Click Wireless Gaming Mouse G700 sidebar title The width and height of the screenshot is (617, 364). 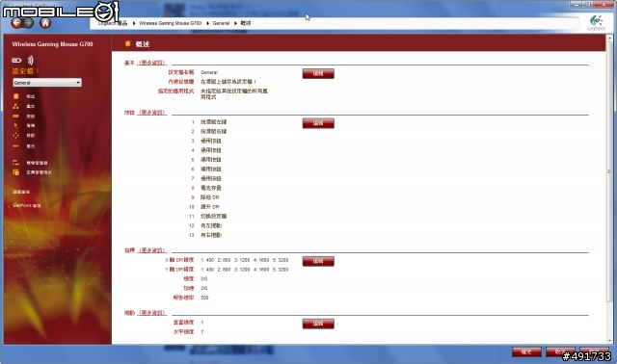(52, 44)
